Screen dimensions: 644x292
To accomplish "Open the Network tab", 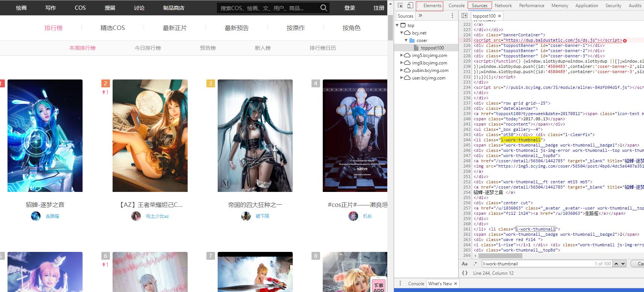I will point(503,6).
